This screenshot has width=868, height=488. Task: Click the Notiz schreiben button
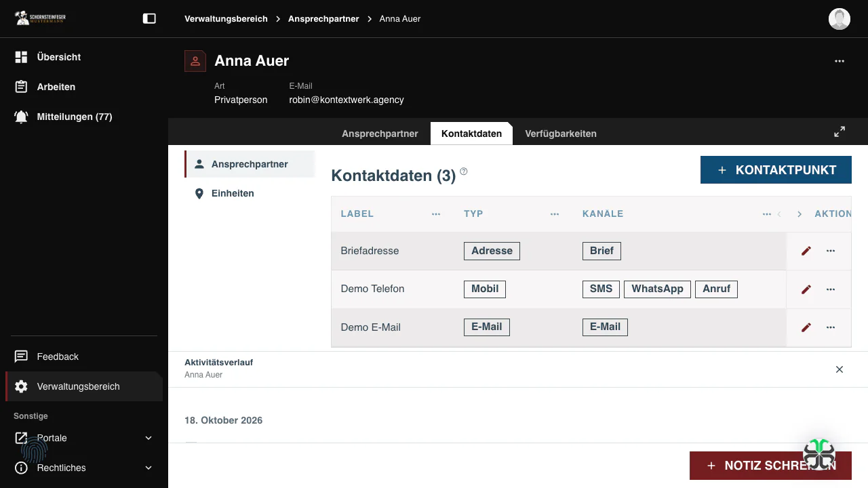click(770, 466)
